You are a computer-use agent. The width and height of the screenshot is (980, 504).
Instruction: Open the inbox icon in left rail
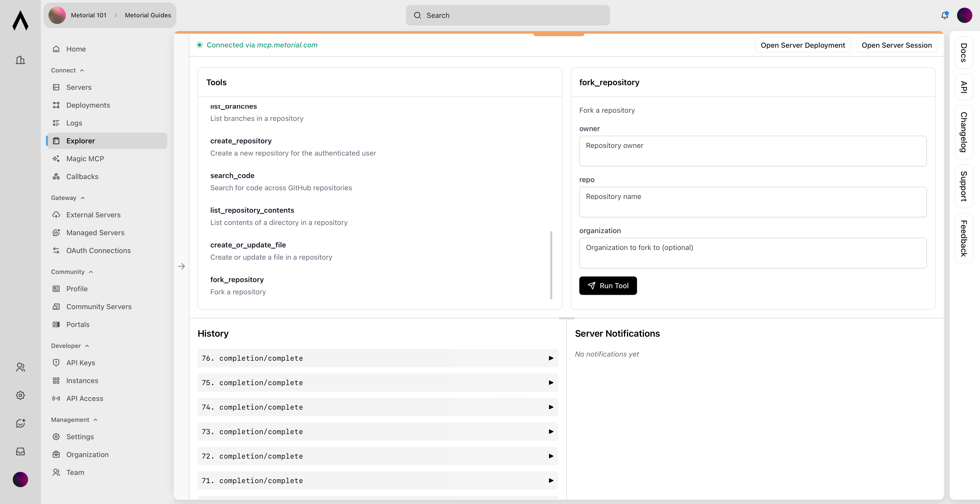coord(20,451)
